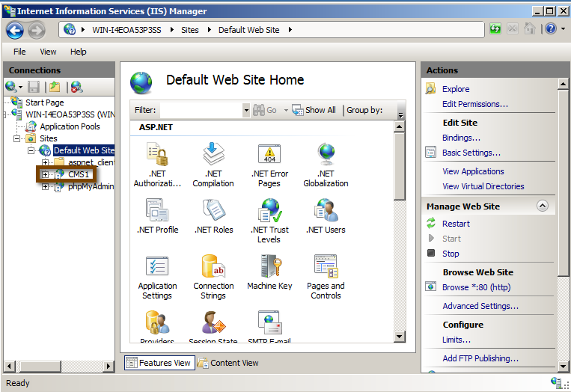Click the Save icon in Connections toolbar
This screenshot has width=571, height=392.
[x=34, y=87]
